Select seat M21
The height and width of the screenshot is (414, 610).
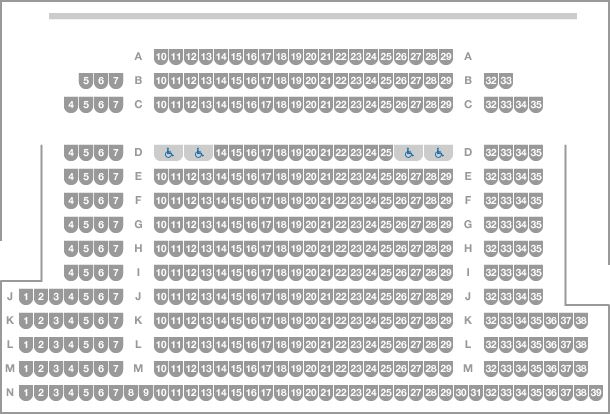(x=326, y=368)
